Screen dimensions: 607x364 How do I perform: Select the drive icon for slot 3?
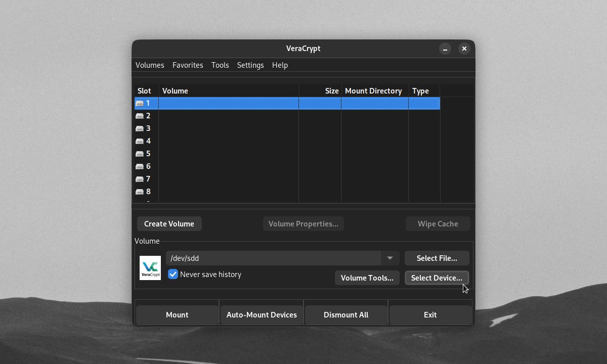[140, 128]
